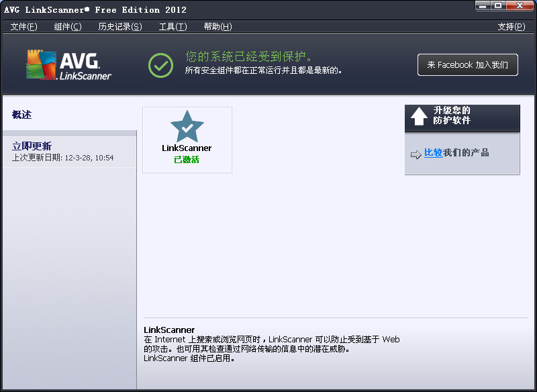Open the 比较 link
Screen dimensions: 537x392
pos(433,152)
